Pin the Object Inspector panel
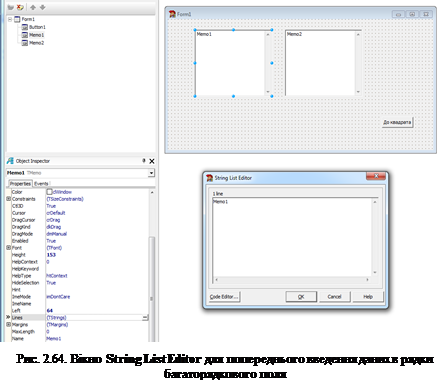The width and height of the screenshot is (448, 386). [144, 161]
